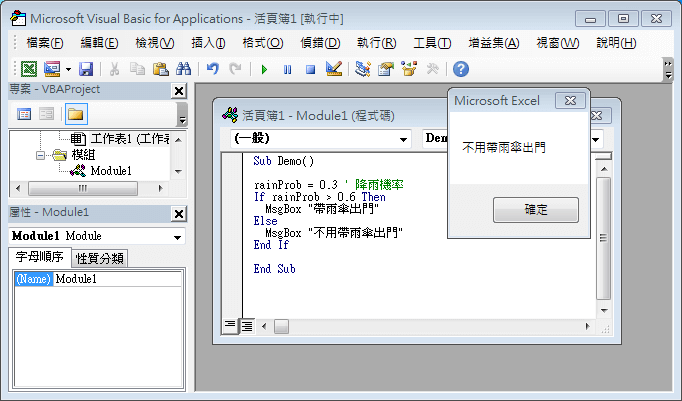Open the Object Browser toolbar icon

[x=409, y=69]
